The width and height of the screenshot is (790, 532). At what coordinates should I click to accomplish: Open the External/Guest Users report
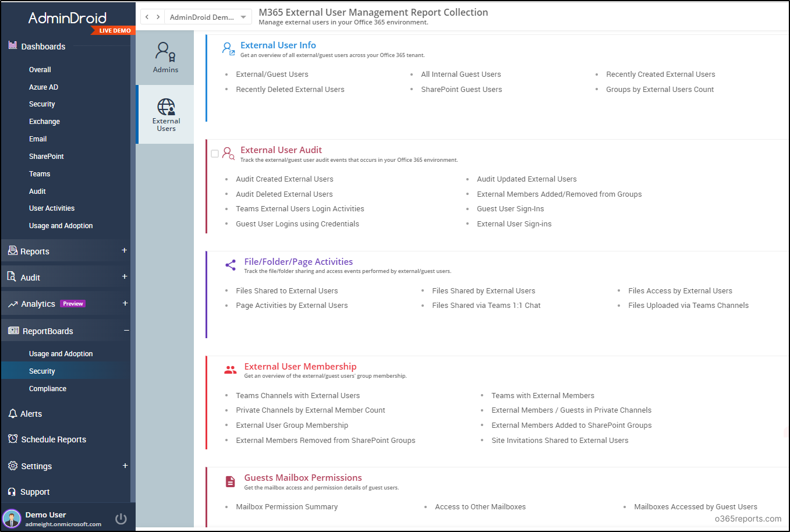tap(272, 75)
